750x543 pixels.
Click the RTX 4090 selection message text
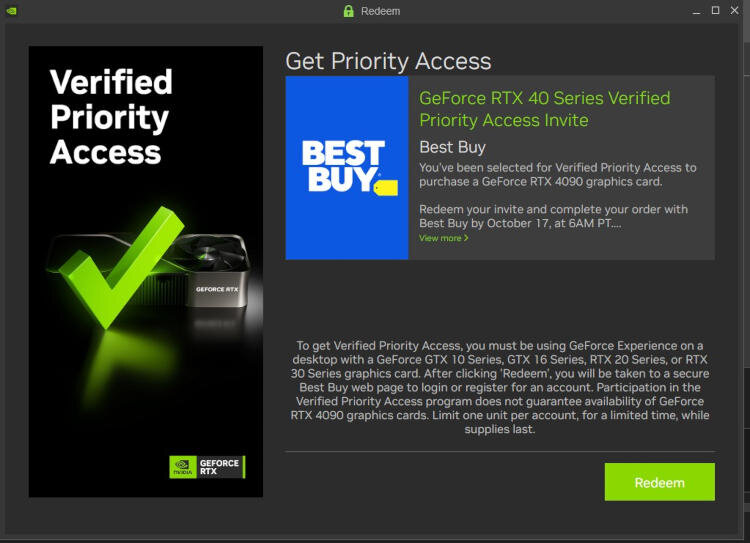coord(558,175)
